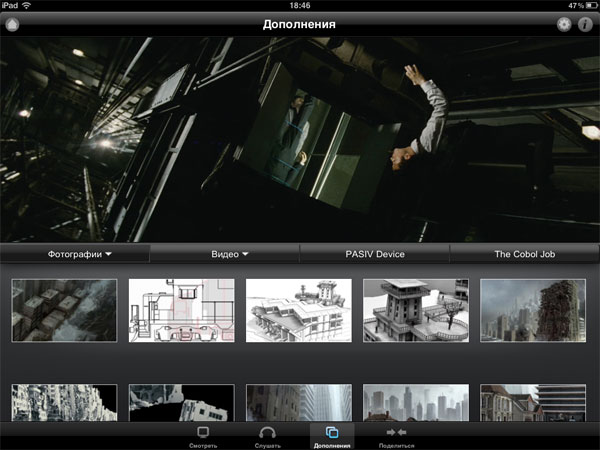Click the iPad label in status bar

coord(10,5)
